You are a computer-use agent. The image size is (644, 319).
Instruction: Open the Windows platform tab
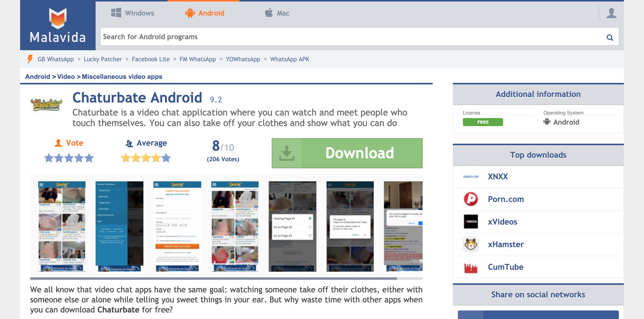click(x=133, y=13)
